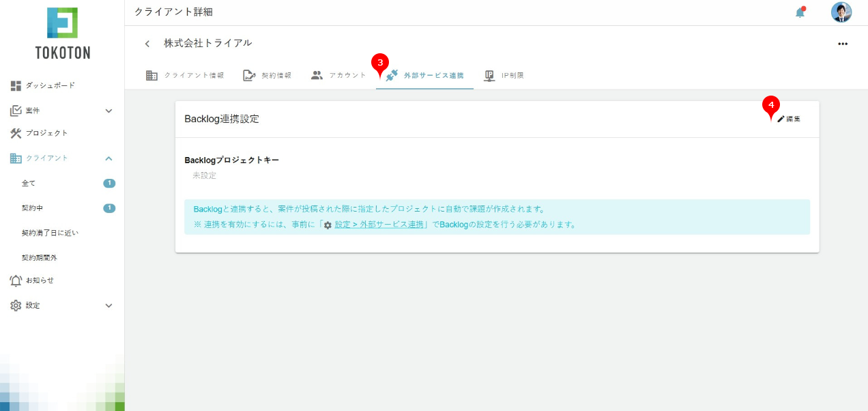Switch to クライアント情報 tab

point(185,76)
